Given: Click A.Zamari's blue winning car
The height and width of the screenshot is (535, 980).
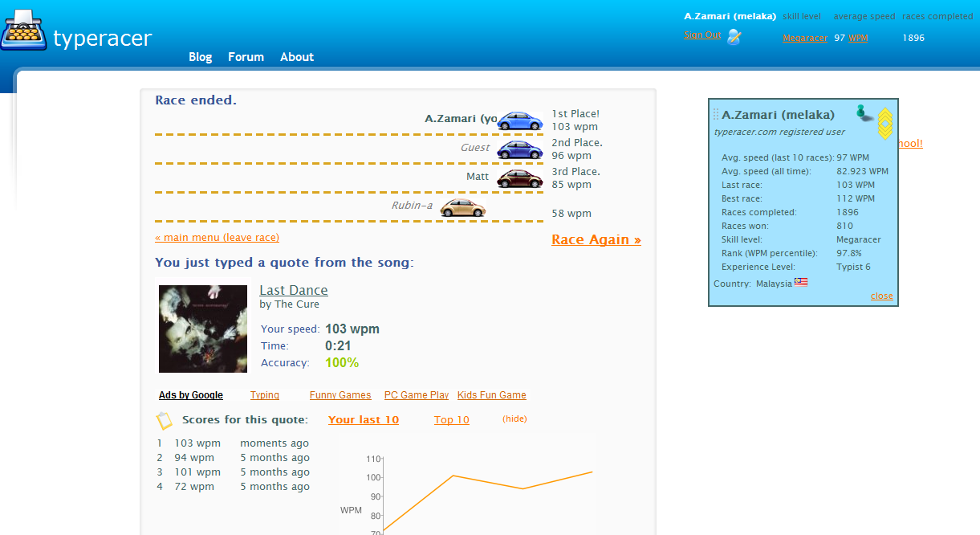Looking at the screenshot, I should pos(518,119).
